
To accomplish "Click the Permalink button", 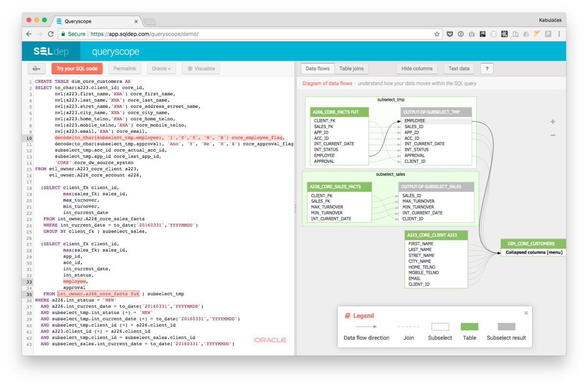I will pos(126,68).
